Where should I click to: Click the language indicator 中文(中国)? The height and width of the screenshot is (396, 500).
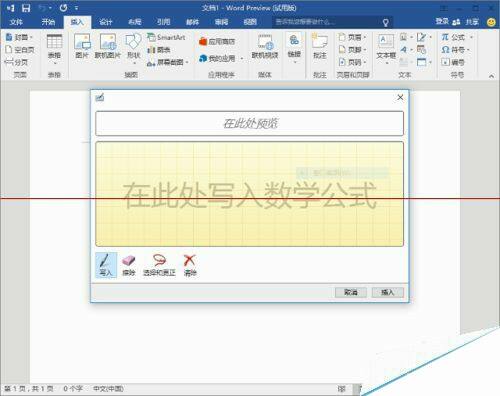(x=108, y=389)
